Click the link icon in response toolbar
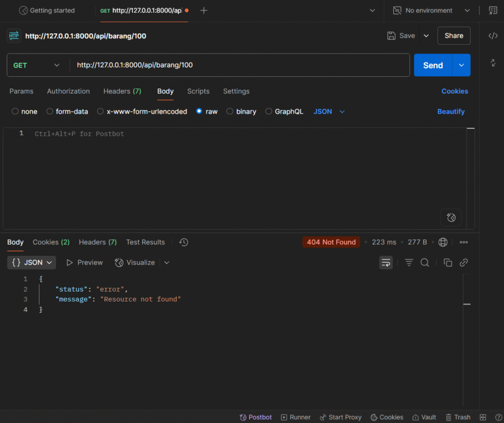 [463, 263]
